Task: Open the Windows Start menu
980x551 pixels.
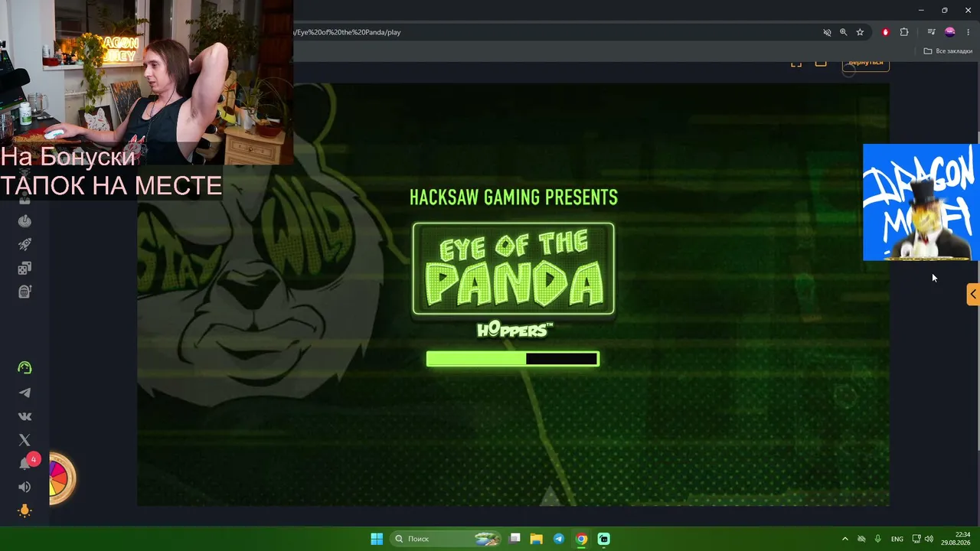Action: pos(377,539)
